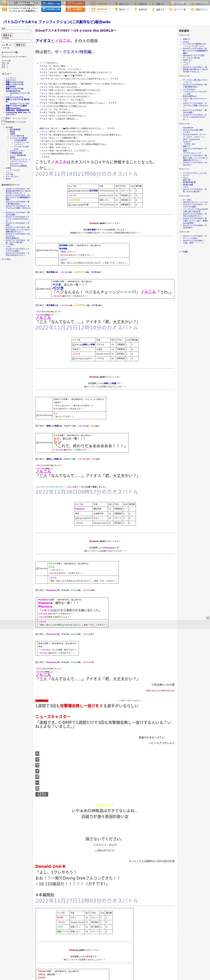210x980 pixels.
Task: Click broken kashiwagi-saki.png image in first table
Action: point(79,191)
